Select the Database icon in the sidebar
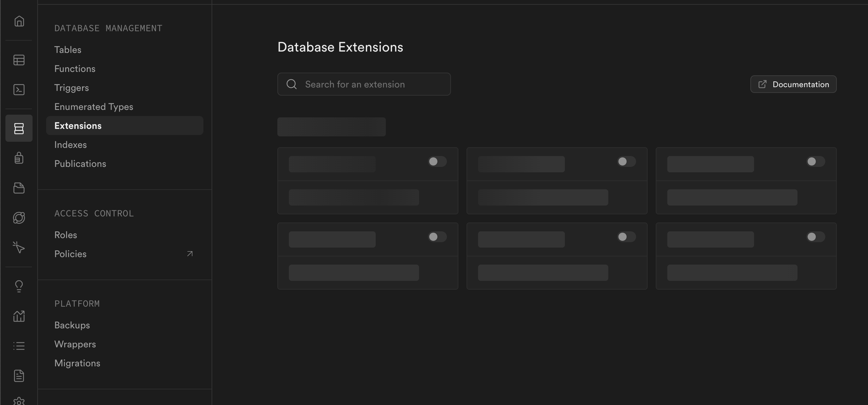 click(x=19, y=128)
